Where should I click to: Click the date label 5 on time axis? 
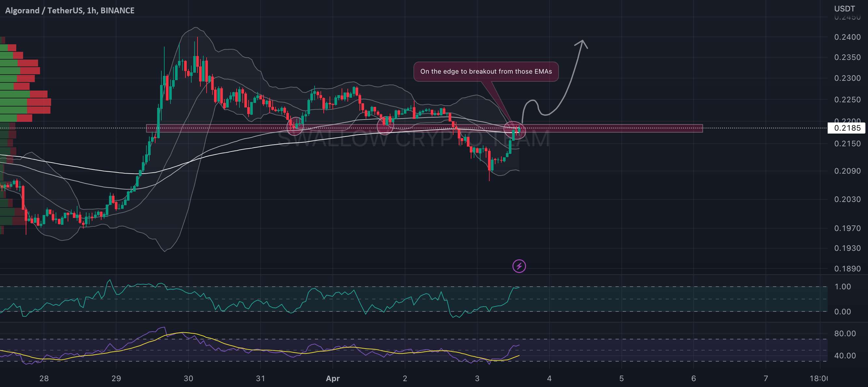pos(621,379)
